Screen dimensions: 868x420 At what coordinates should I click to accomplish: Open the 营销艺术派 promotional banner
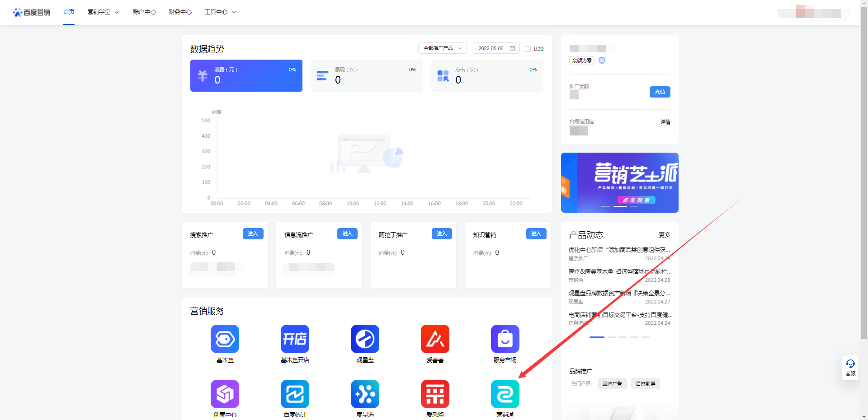point(620,182)
